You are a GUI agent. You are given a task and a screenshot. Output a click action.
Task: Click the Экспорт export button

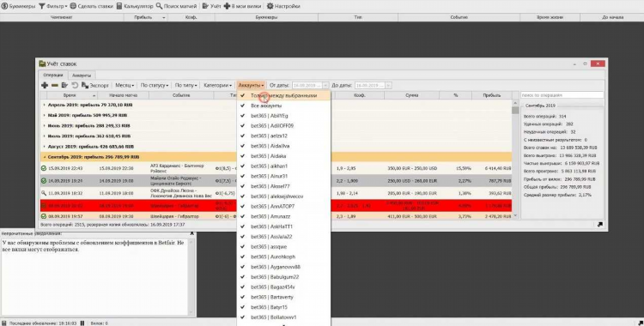[x=95, y=85]
